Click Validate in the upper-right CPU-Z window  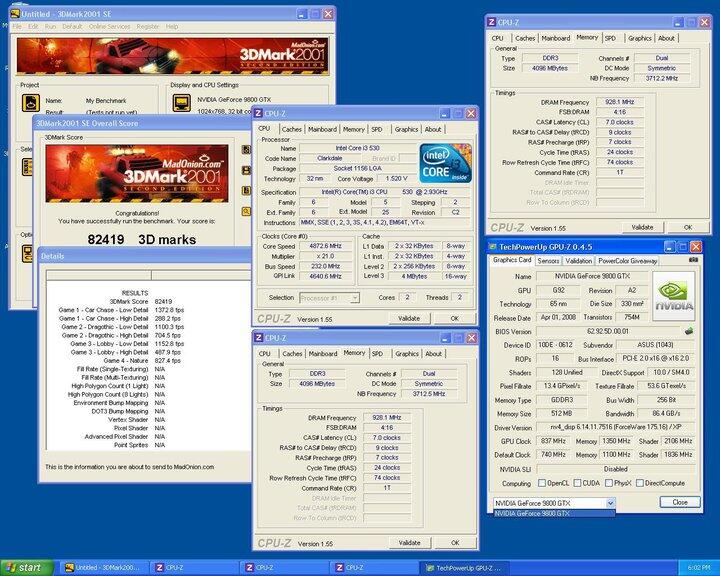642,227
